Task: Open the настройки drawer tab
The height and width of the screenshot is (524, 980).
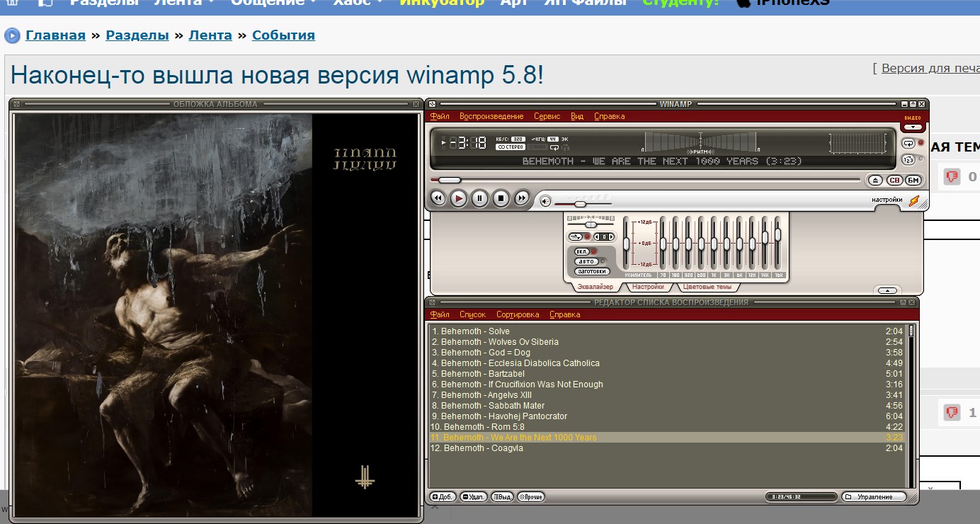Action: pyautogui.click(x=887, y=200)
